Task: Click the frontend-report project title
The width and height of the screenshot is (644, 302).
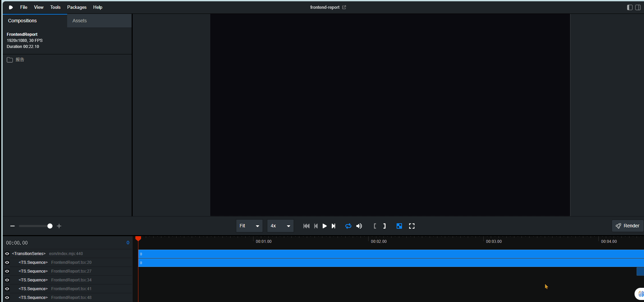Action: 325,7
